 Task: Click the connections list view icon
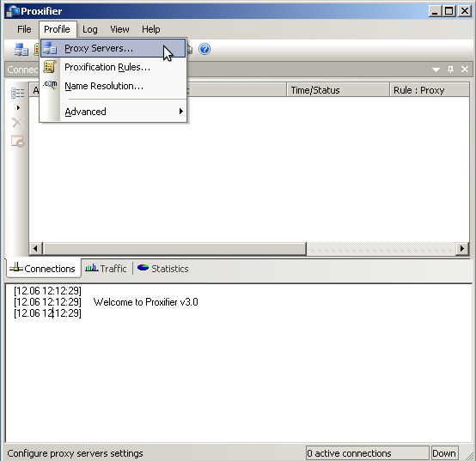coord(17,93)
